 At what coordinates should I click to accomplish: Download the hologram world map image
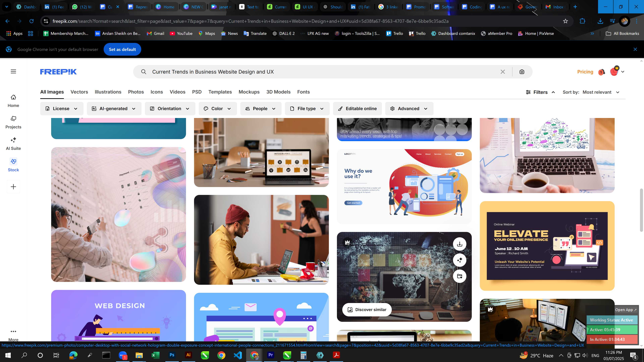coord(460,244)
